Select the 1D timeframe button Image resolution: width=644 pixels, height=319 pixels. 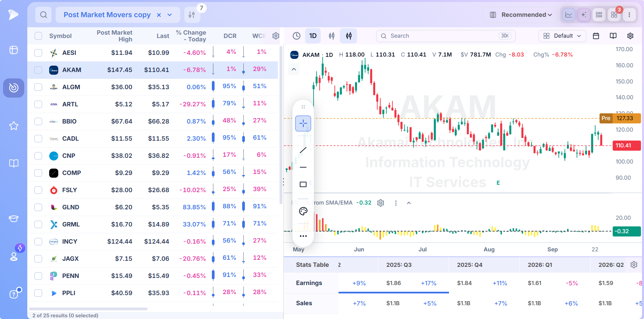(313, 36)
